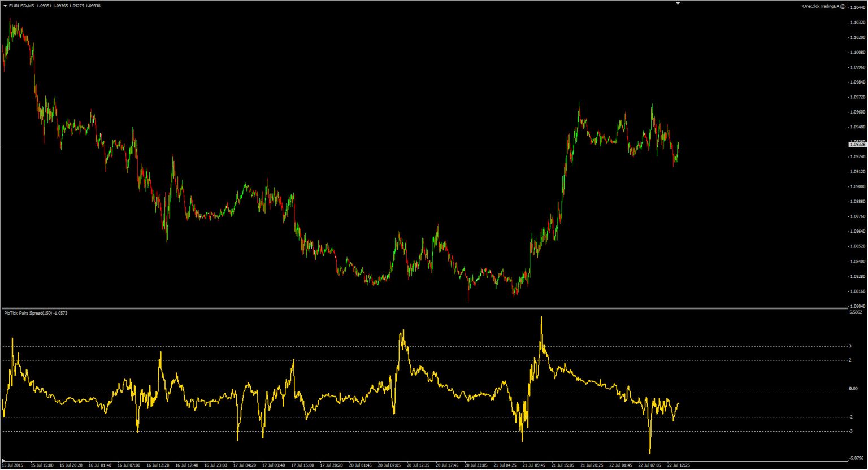The width and height of the screenshot is (868, 470).
Task: Select the EURUSD,M5 chart title label
Action: pos(23,5)
